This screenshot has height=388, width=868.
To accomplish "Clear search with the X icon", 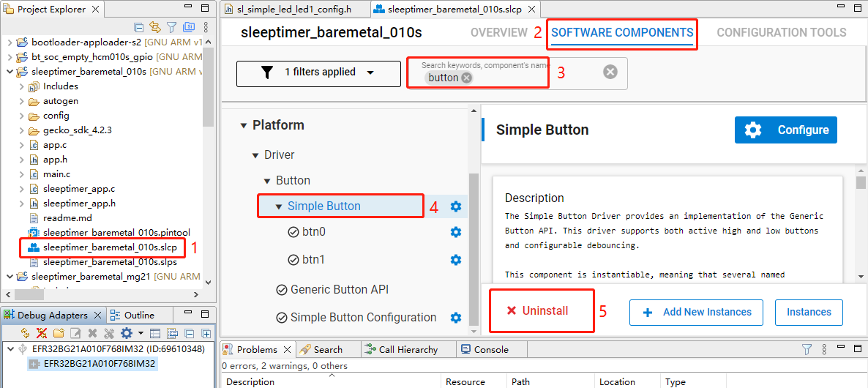I will [610, 72].
